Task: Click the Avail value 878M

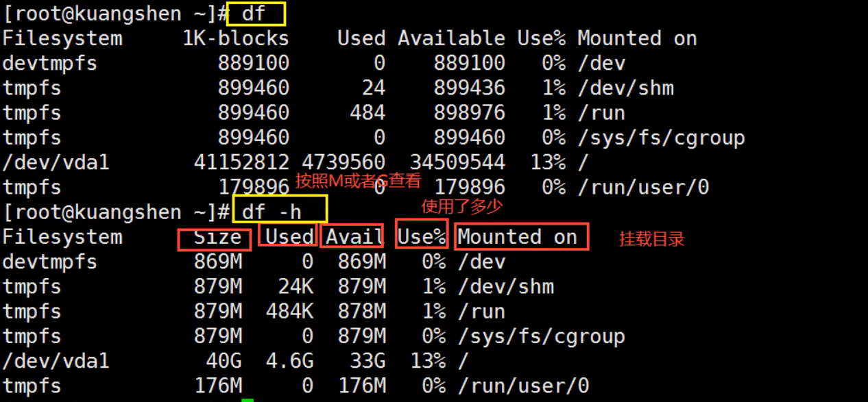Action: coord(362,311)
